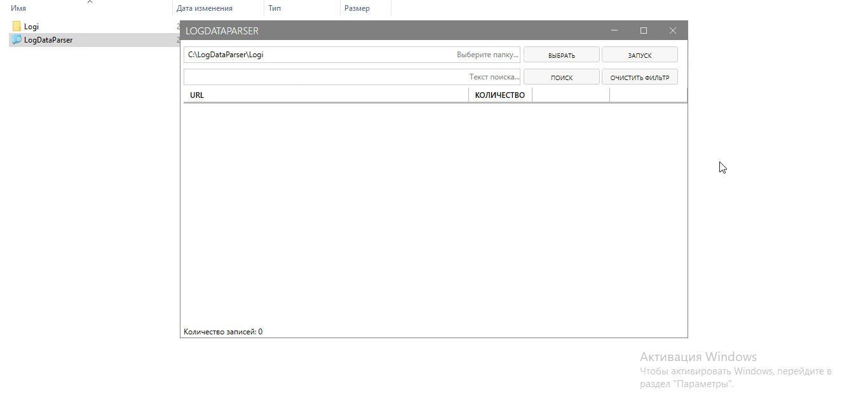The width and height of the screenshot is (868, 396).
Task: Click the ПОИСК search button
Action: [561, 77]
